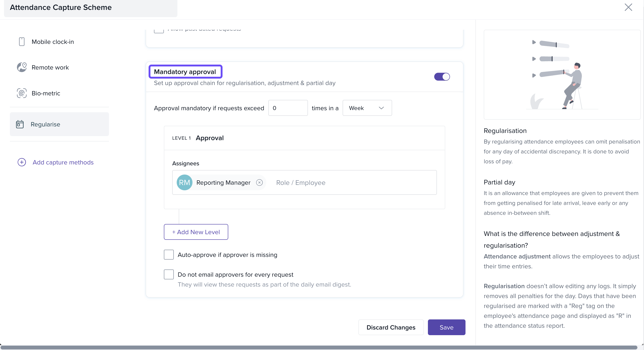Remove Reporting Manager assignee with x icon
Screen dimensions: 644x350
coord(259,182)
